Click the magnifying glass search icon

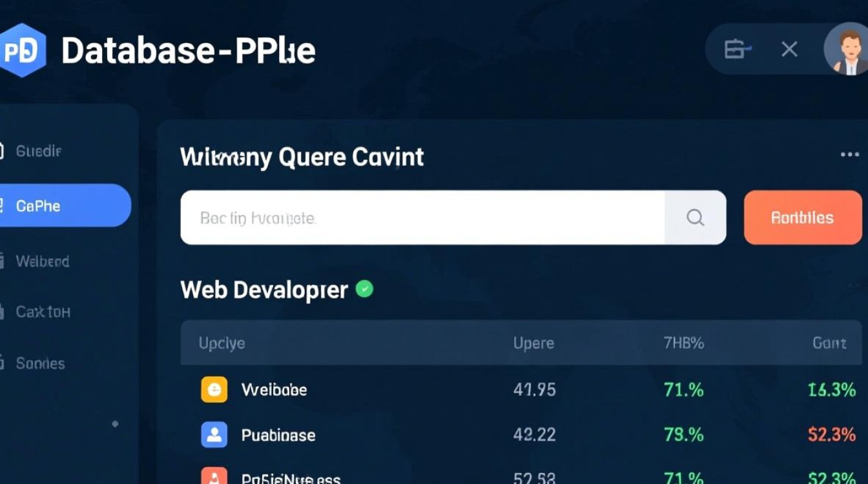(695, 217)
